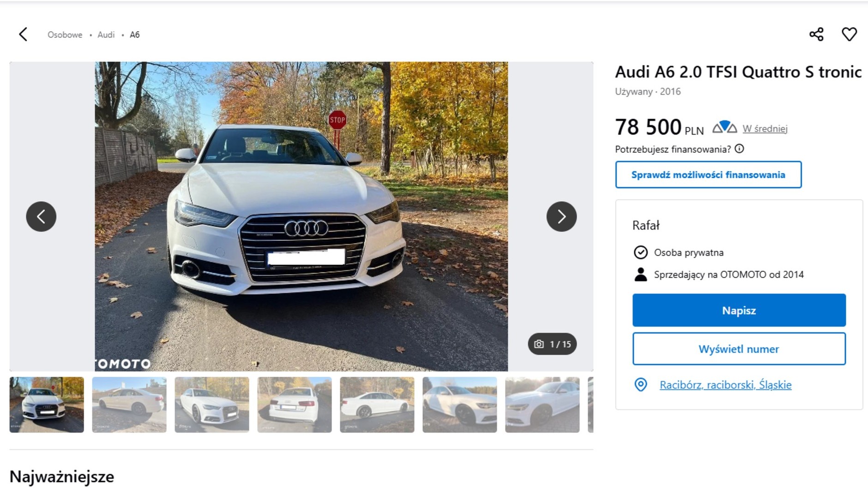Share the listing via the share icon
The width and height of the screenshot is (868, 488).
[816, 34]
